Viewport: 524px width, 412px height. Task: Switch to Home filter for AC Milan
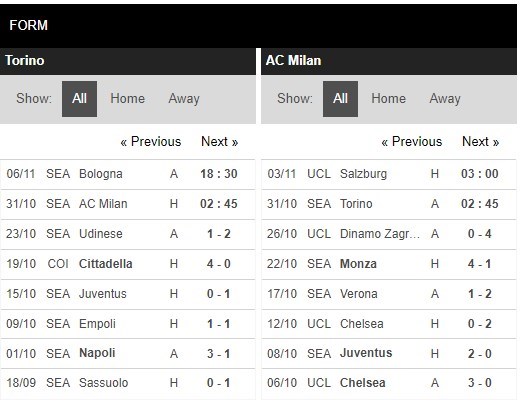point(388,99)
